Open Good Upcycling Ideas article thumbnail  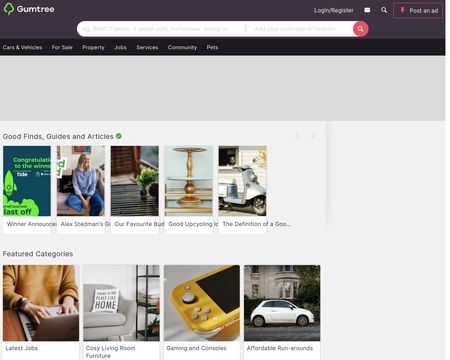pyautogui.click(x=189, y=181)
